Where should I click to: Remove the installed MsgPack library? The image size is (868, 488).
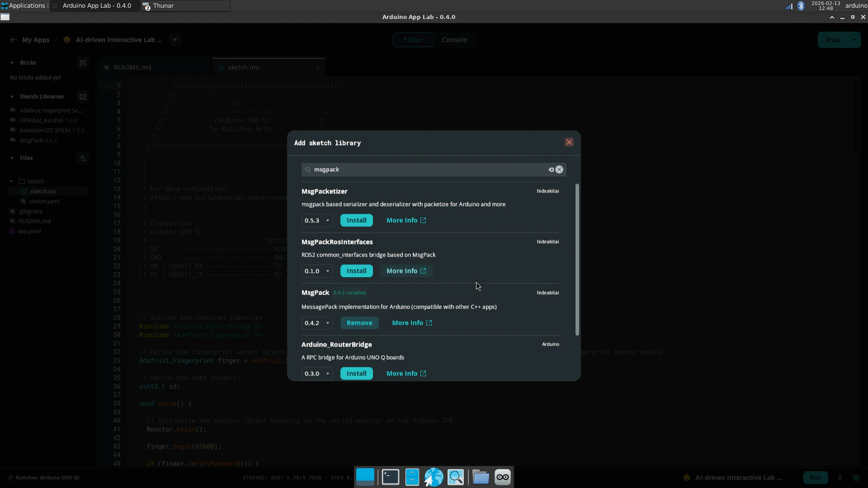click(x=360, y=323)
